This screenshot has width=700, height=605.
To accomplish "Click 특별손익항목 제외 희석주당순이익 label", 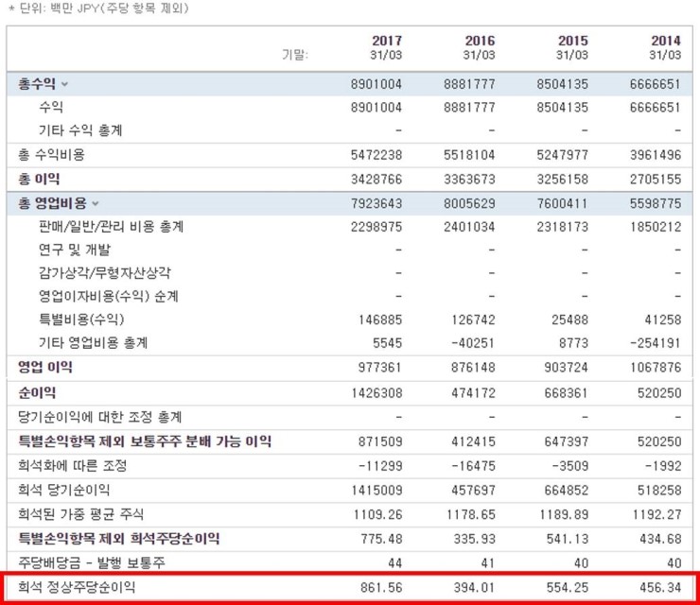I will [119, 539].
